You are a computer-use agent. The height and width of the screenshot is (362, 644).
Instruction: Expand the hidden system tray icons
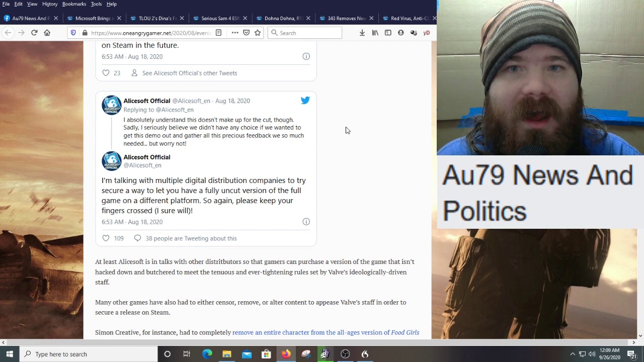pyautogui.click(x=573, y=354)
